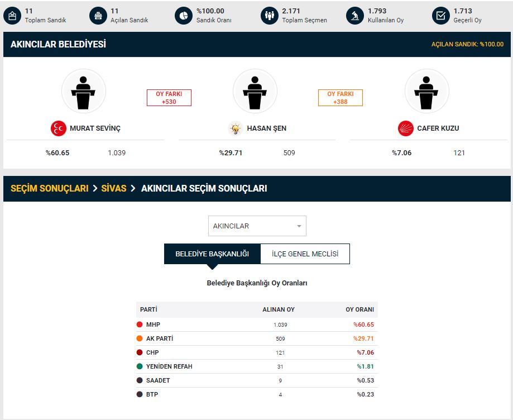
Task: Click the OY ORANI column header
Action: click(359, 309)
